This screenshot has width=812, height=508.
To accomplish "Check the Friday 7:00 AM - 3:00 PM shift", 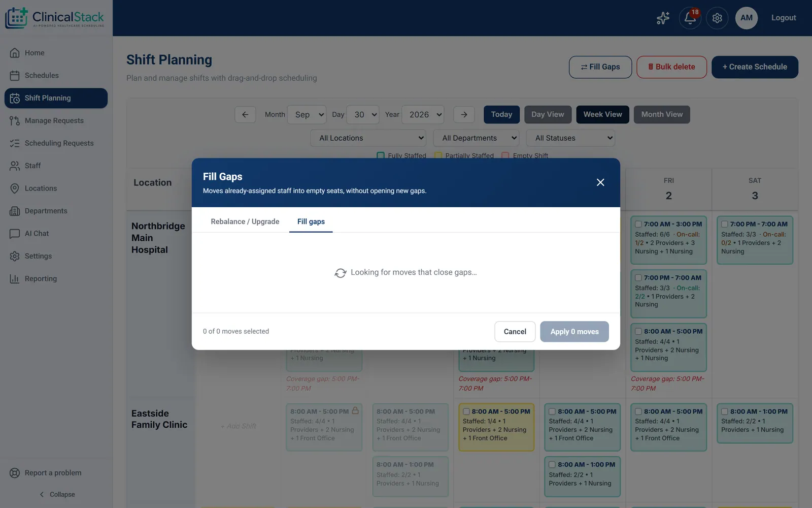I will click(x=638, y=224).
